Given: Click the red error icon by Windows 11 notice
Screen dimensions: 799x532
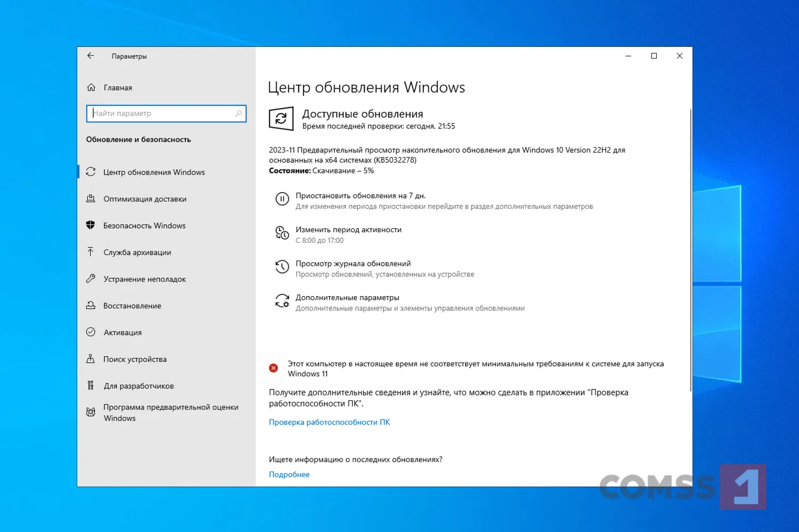Looking at the screenshot, I should tap(273, 368).
